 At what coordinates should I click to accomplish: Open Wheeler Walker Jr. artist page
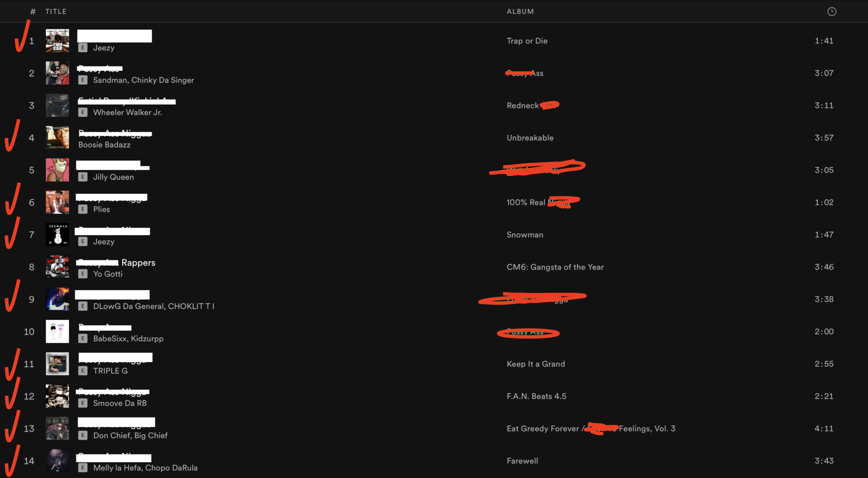[127, 113]
